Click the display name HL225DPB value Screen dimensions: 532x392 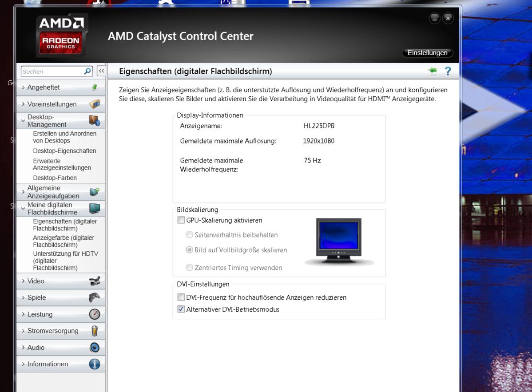point(319,126)
